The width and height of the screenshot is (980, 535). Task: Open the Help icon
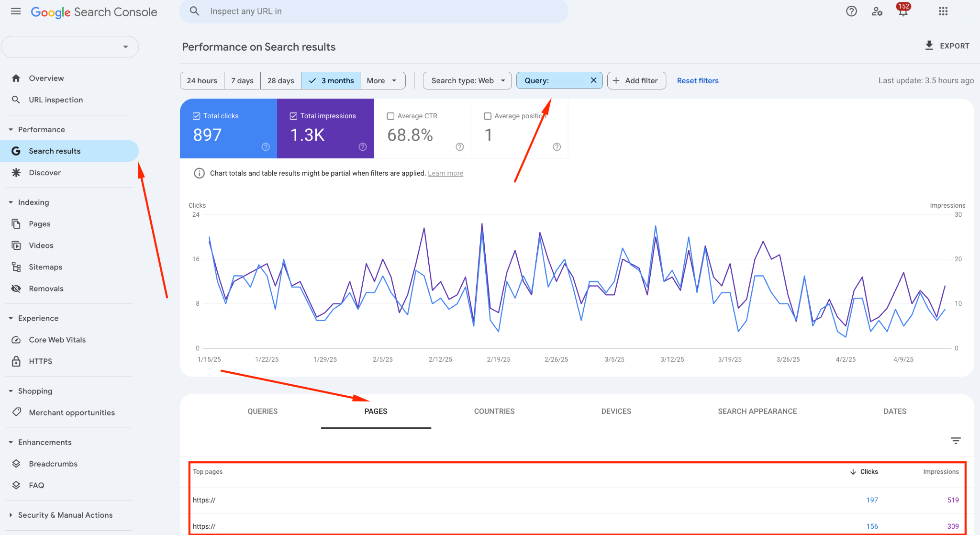(x=851, y=11)
